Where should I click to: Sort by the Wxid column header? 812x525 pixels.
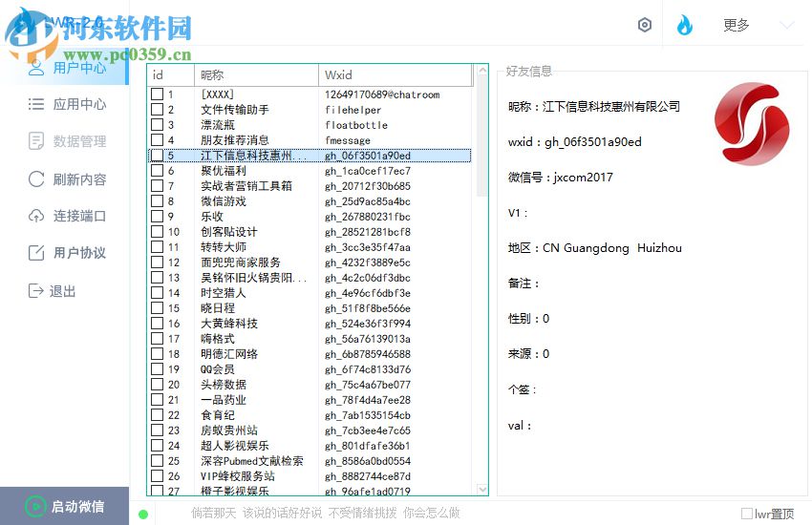(x=395, y=75)
